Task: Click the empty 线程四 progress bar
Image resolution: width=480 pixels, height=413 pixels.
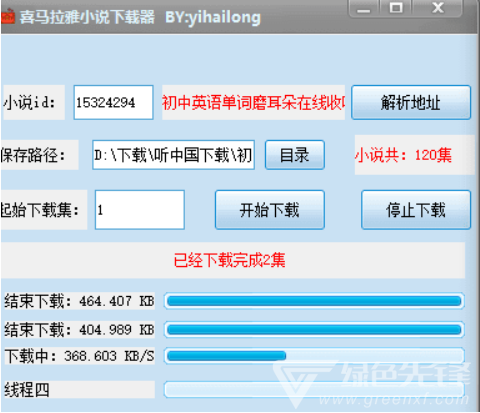Action: pos(314,390)
